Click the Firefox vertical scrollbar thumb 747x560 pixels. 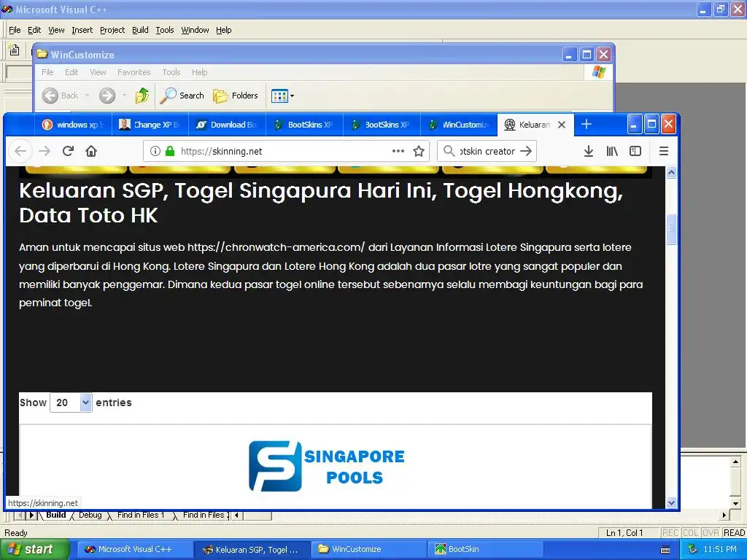(671, 230)
